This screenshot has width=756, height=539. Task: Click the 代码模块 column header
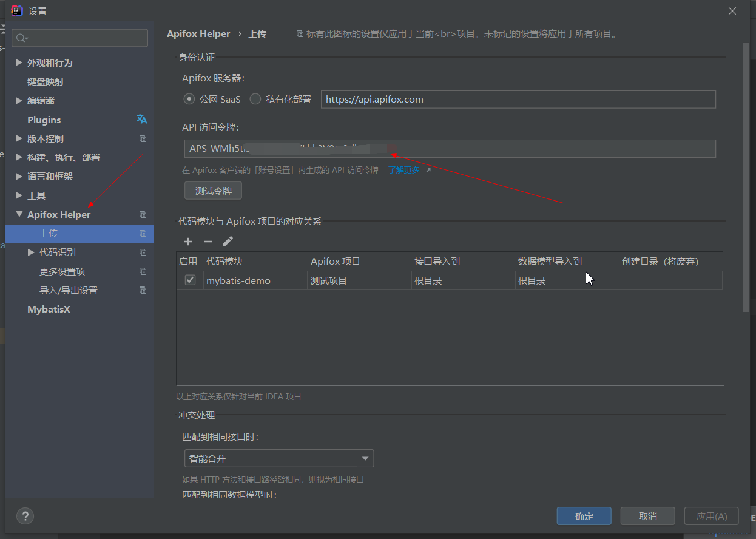click(255, 262)
